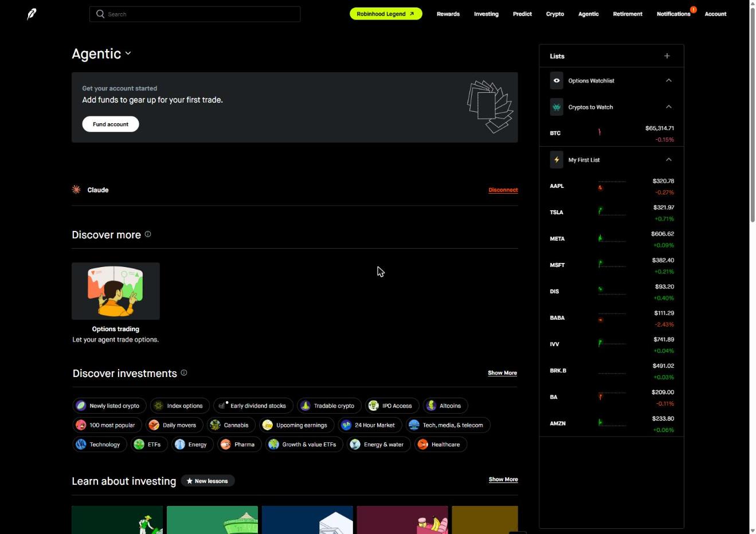Screen dimensions: 756x534
Task: Select the Tech, media, & telecom chip
Action: [448, 425]
